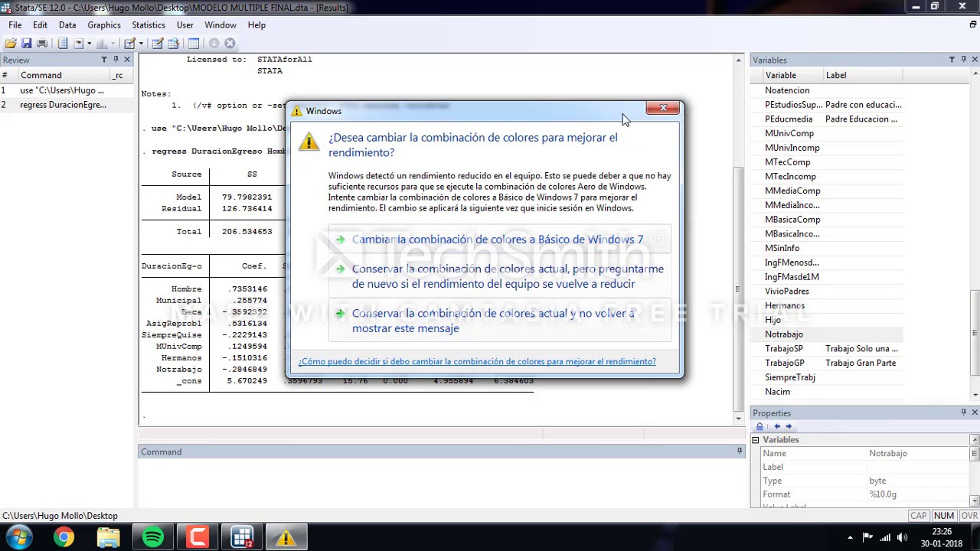Click the filter icon in Variables panel header

click(952, 60)
